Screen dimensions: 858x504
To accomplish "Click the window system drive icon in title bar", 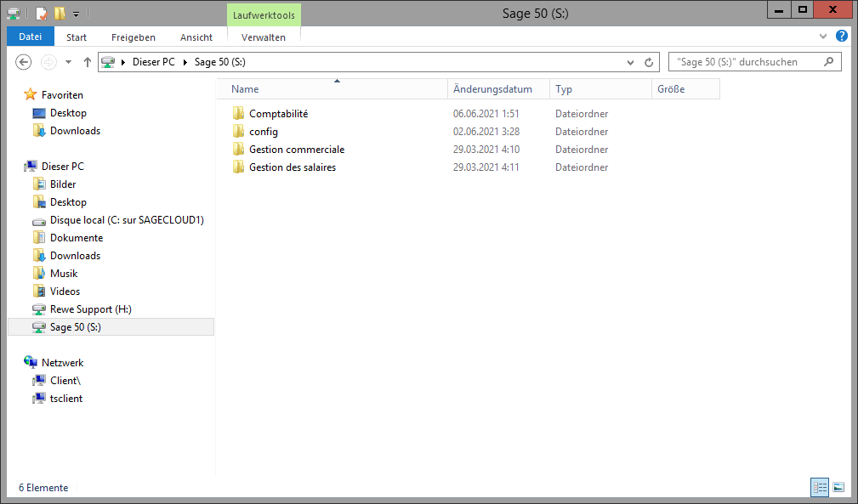I will click(14, 13).
